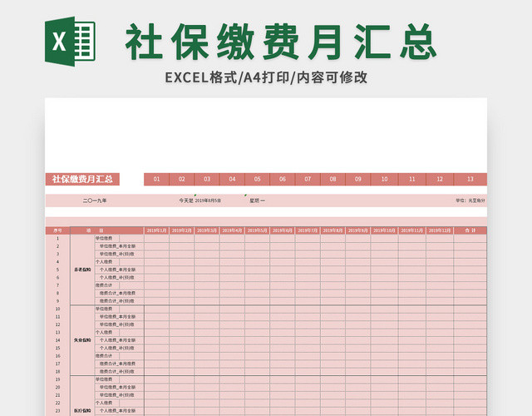
Task: Select 个人缴费 in row 22
Action: 104,403
